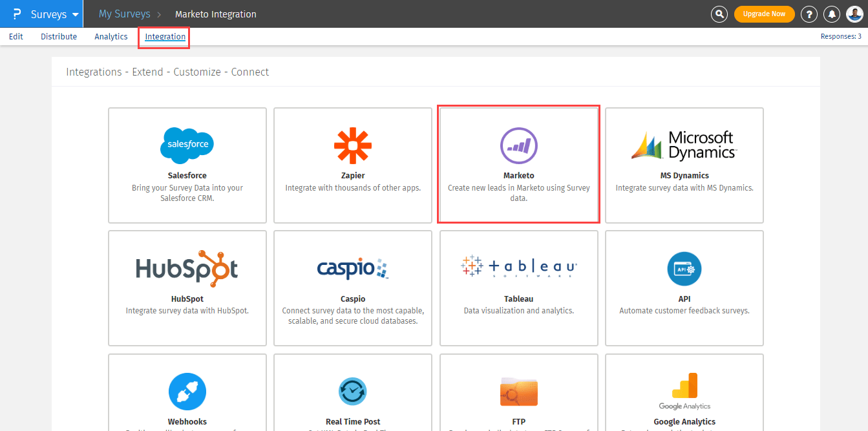
Task: Click "Create new leads in Marketo" description
Action: 519,193
